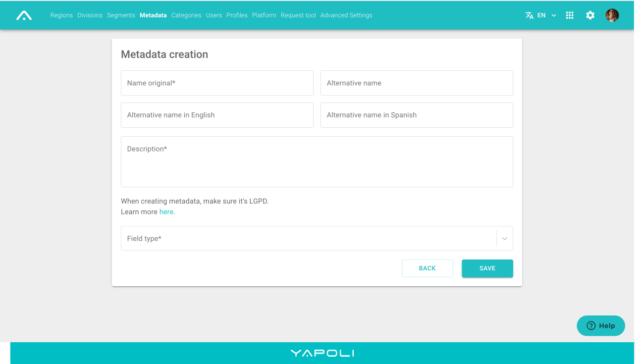Focus Alternative name in English field
The height and width of the screenshot is (364, 636).
217,115
